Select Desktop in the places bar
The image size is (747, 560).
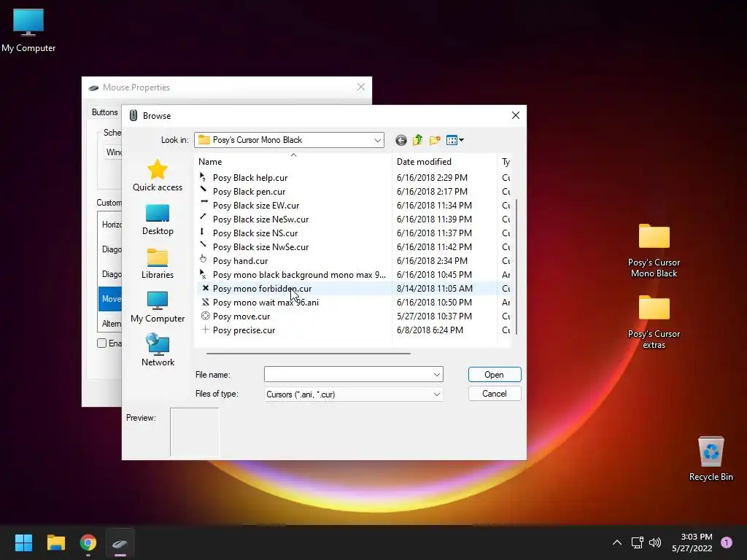(158, 219)
